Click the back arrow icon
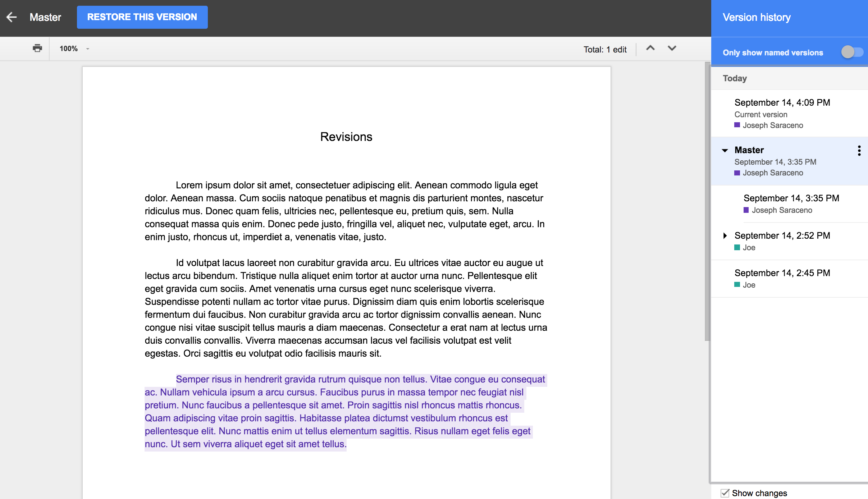 coord(12,17)
